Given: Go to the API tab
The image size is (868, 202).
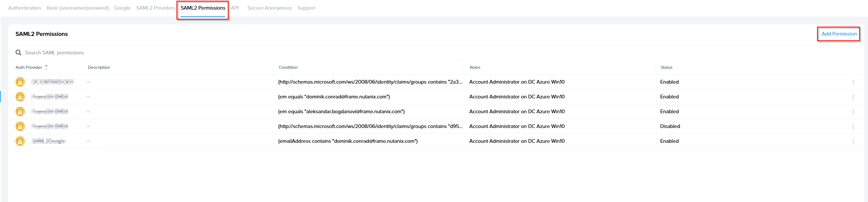Looking at the screenshot, I should [x=235, y=8].
